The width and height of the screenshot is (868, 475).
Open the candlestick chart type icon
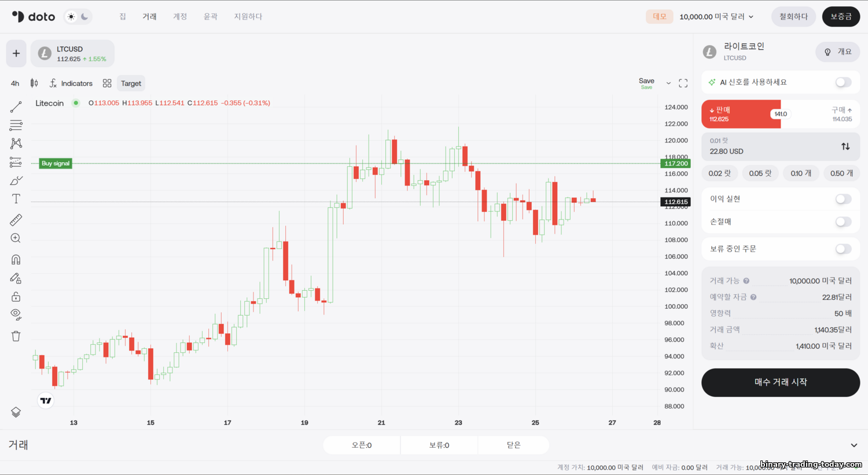tap(34, 83)
